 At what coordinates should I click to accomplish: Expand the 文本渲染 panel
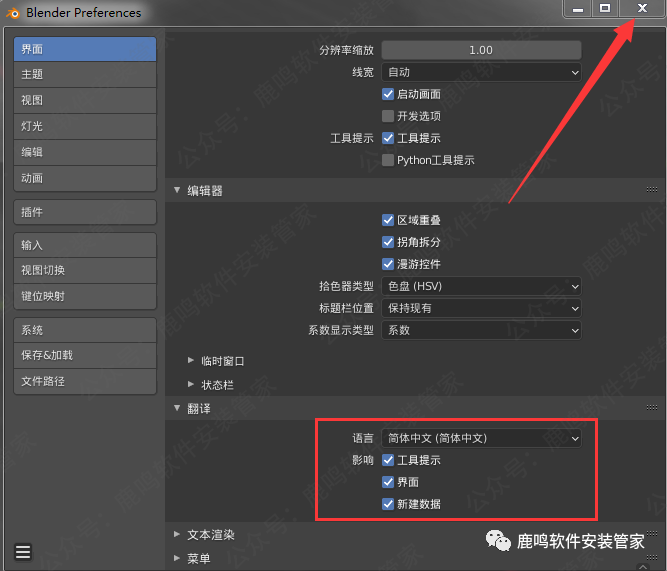(x=178, y=535)
